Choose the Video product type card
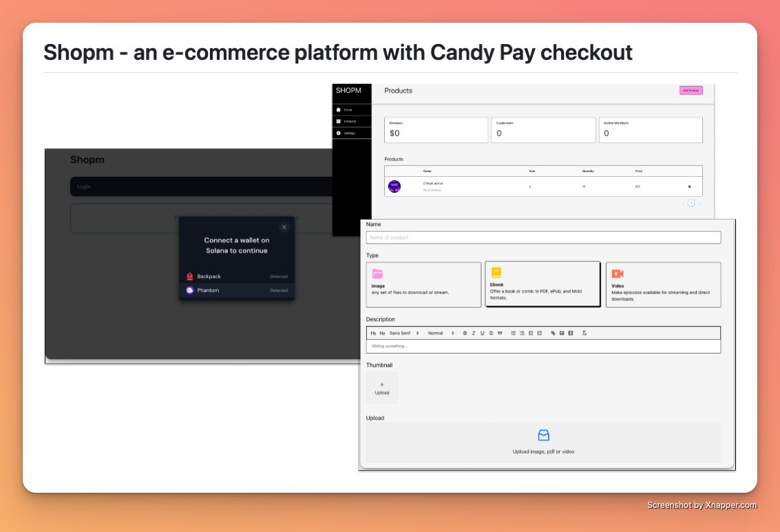 point(663,284)
